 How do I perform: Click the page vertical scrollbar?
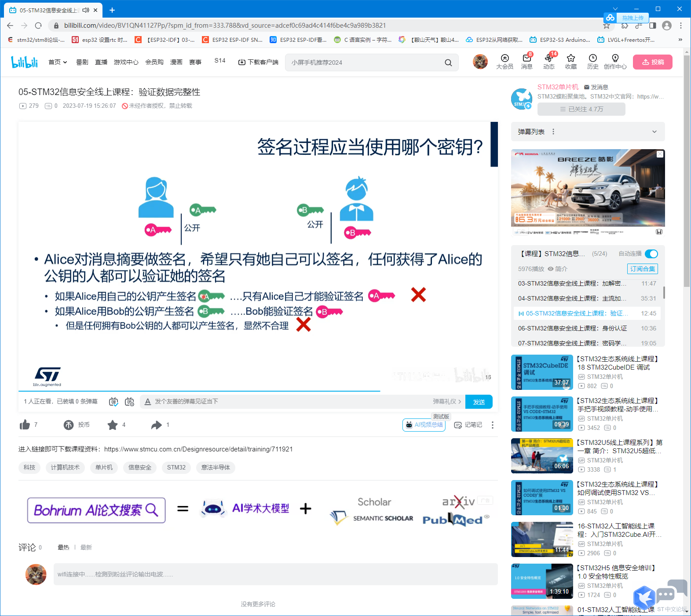pyautogui.click(x=687, y=172)
